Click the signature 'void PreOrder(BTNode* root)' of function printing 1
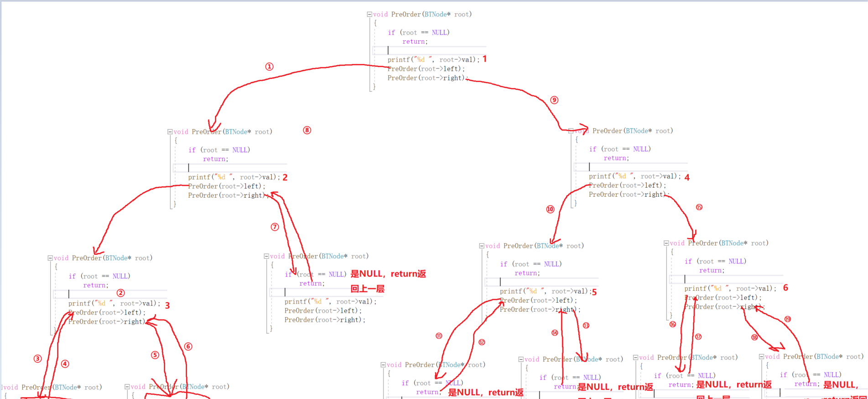 coord(422,15)
